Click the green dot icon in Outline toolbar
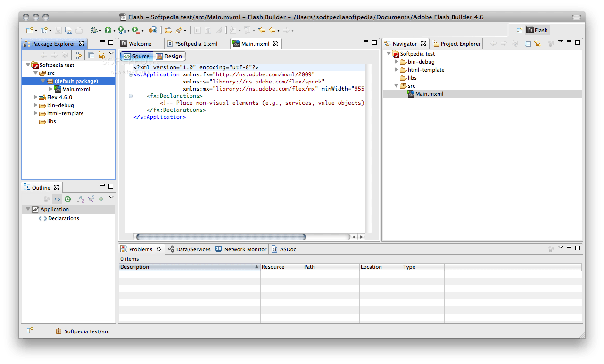Image resolution: width=604 pixels, height=364 pixels. [x=101, y=199]
